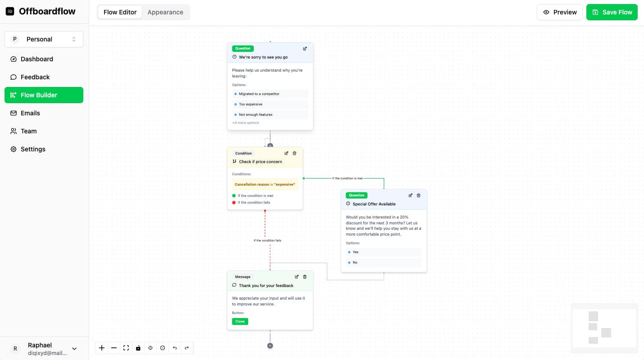Screen dimensions: 644x360
Task: Add a node below the Message node
Action: (270, 346)
